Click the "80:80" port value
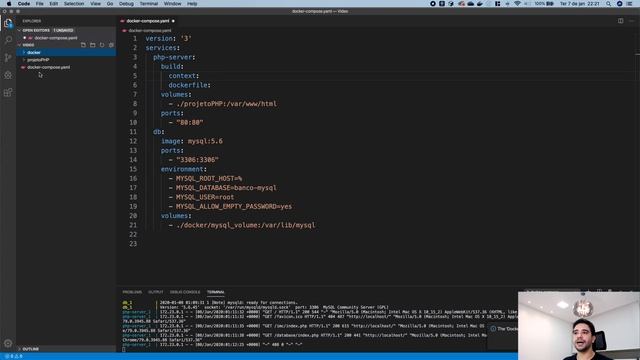The height and width of the screenshot is (360, 640). click(190, 122)
